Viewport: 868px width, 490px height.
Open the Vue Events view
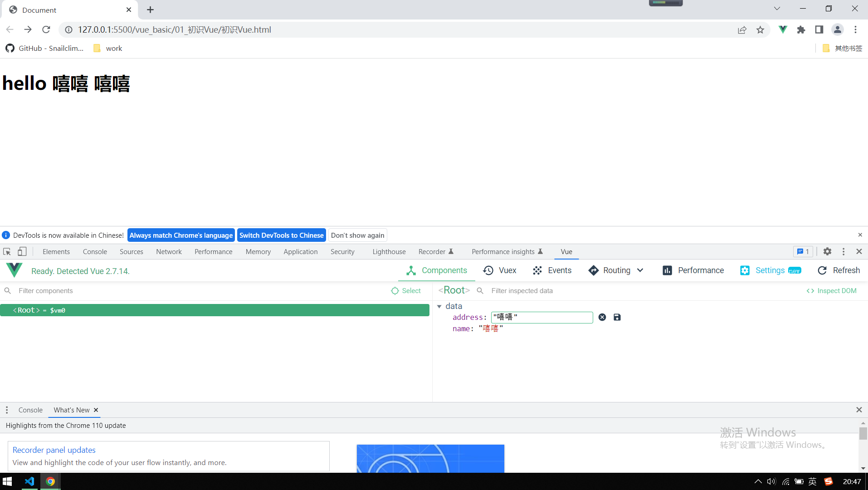coord(552,270)
